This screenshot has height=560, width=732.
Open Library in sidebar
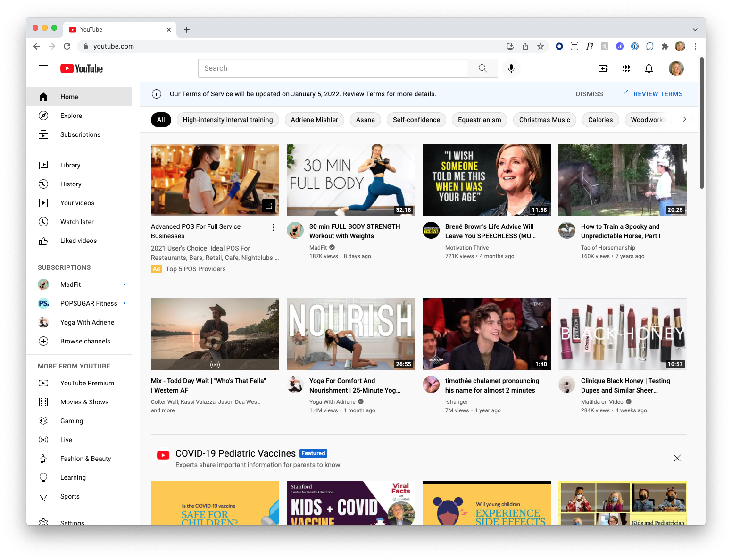pyautogui.click(x=79, y=165)
